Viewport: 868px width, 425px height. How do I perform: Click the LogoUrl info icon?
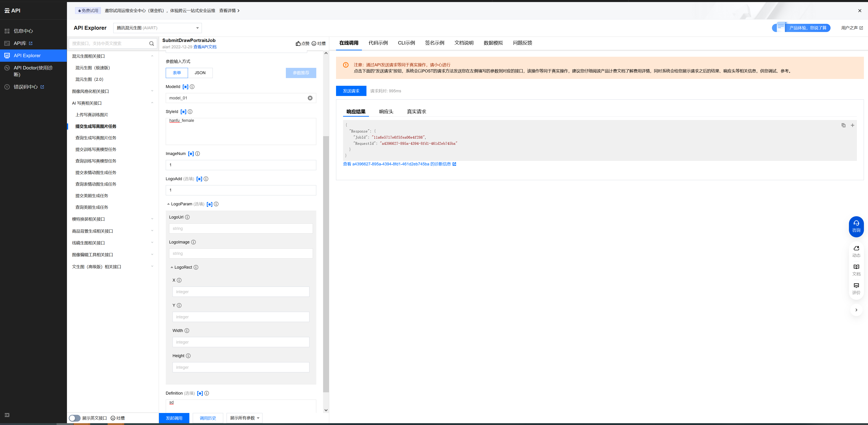pyautogui.click(x=187, y=217)
